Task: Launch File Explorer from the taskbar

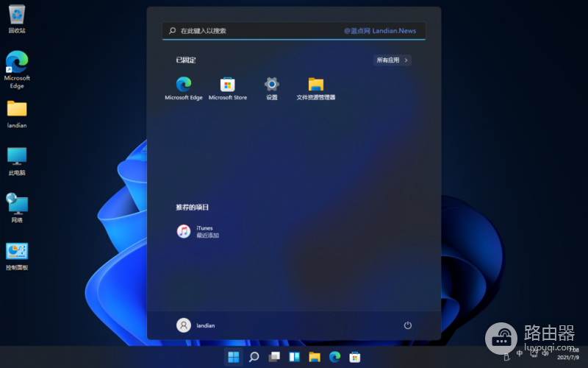Action: point(315,357)
